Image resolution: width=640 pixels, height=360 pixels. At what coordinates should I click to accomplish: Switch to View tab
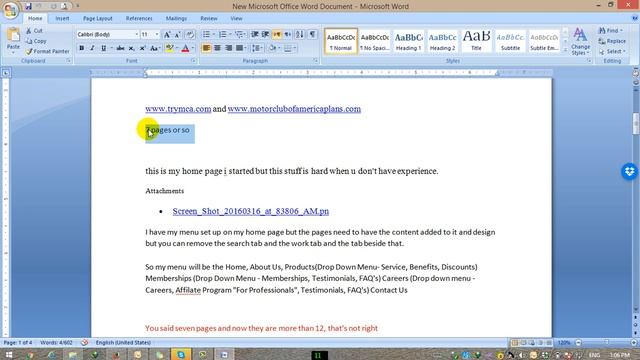(x=236, y=18)
